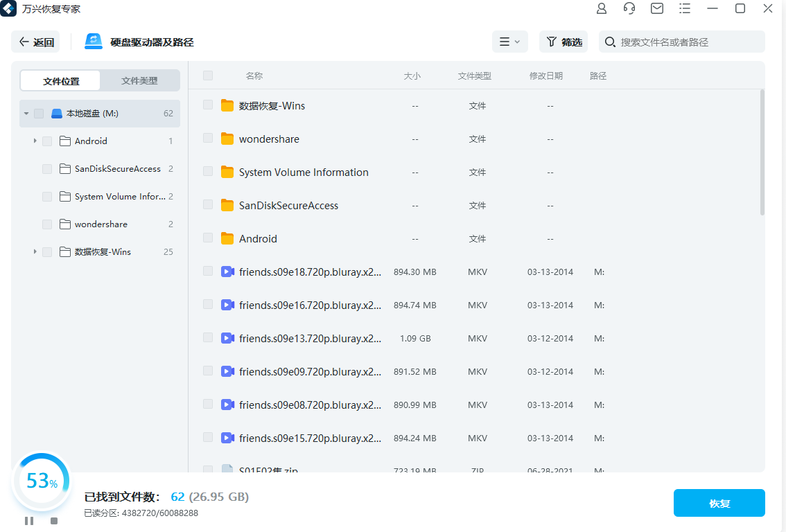Image resolution: width=786 pixels, height=532 pixels.
Task: Click SanDiskSecureAccess folder icon in sidebar
Action: click(64, 169)
